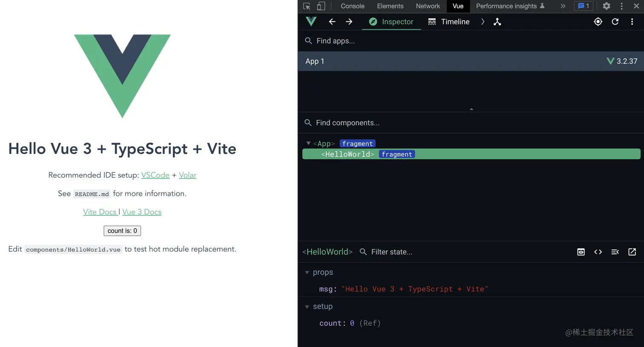The image size is (644, 347).
Task: Expand more inspectors via chevron
Action: click(483, 22)
